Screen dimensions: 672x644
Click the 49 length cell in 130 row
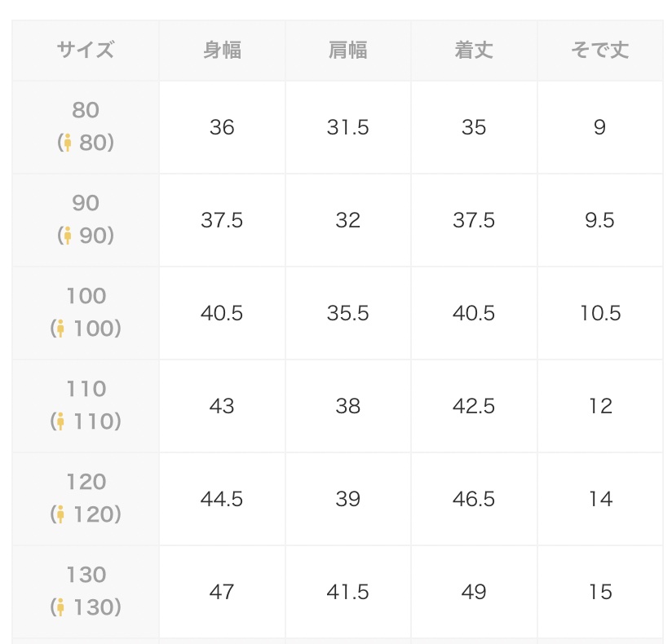click(474, 592)
